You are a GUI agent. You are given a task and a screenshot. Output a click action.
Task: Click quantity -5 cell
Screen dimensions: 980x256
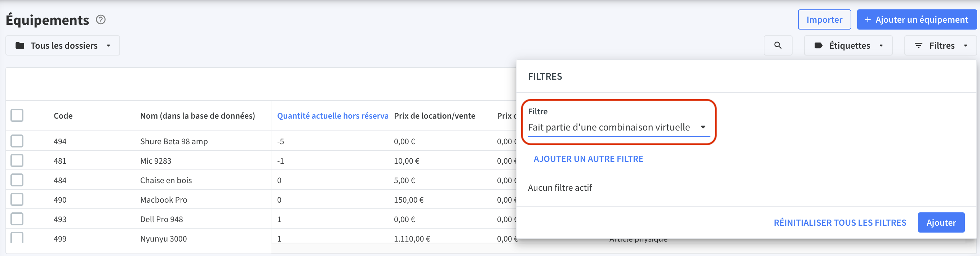point(280,141)
